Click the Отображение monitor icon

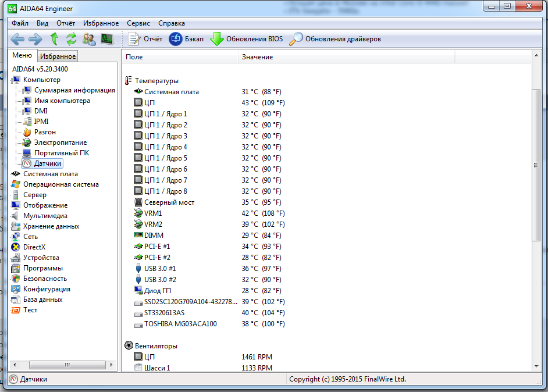[x=16, y=205]
